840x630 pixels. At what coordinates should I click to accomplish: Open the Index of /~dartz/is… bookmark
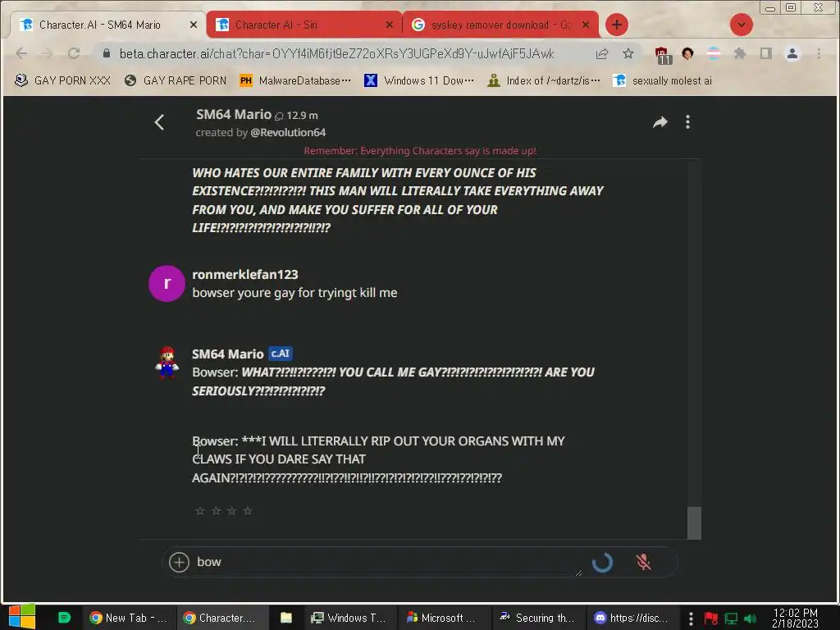click(x=544, y=80)
